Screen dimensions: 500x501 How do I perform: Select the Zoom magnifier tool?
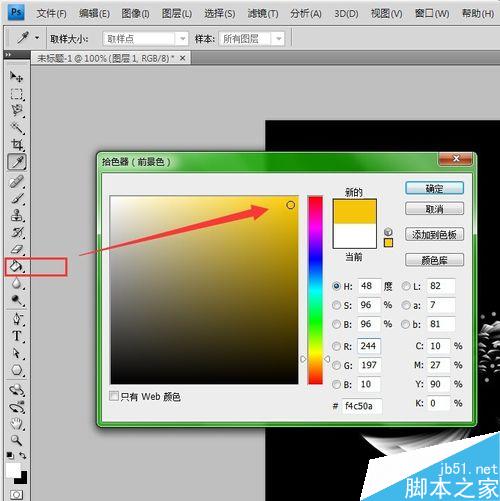17,440
